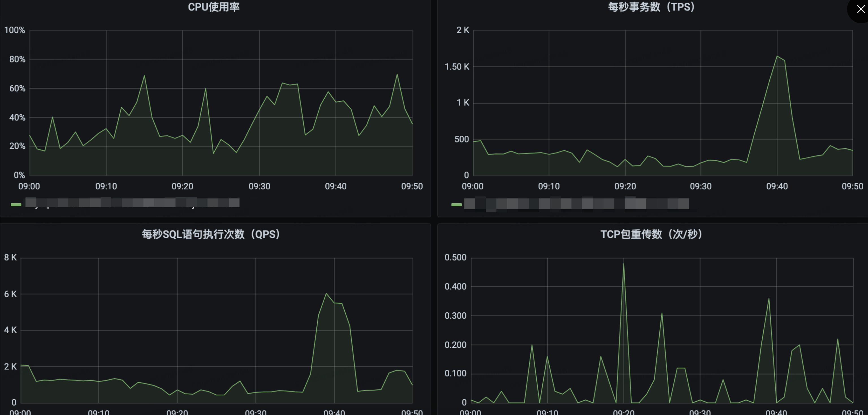Open the CPU使用率 panel title
Image resolution: width=868 pixels, height=415 pixels.
click(x=214, y=7)
